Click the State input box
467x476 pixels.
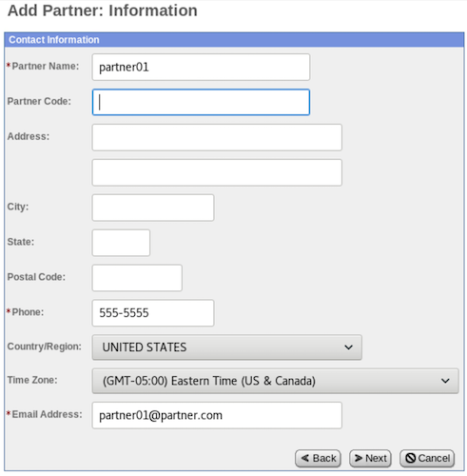point(121,243)
